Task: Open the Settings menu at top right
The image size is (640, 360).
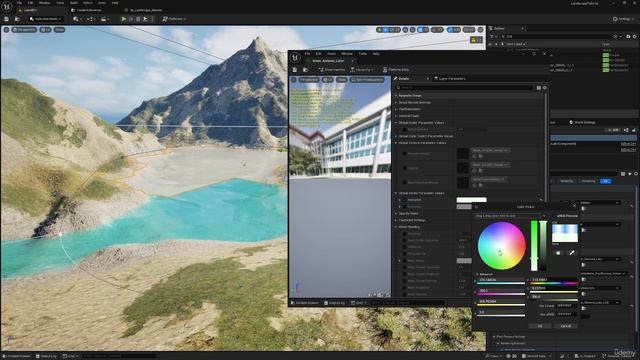Action: point(623,19)
